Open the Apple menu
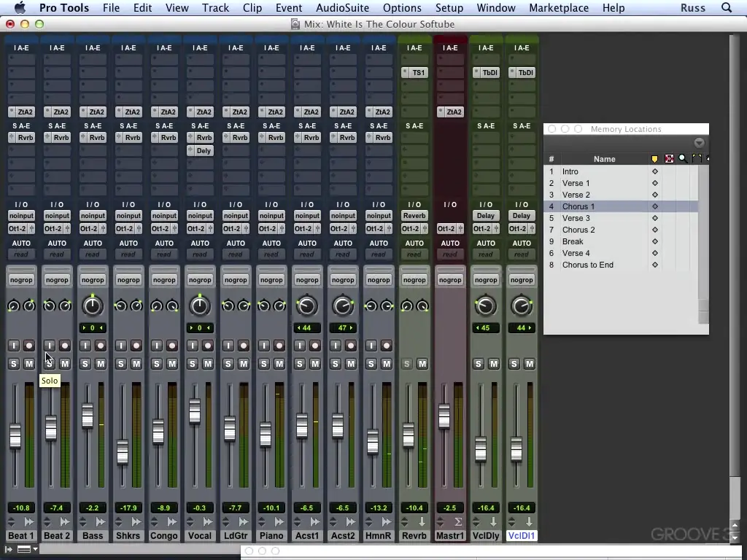Viewport: 747px width, 560px height. (x=20, y=7)
